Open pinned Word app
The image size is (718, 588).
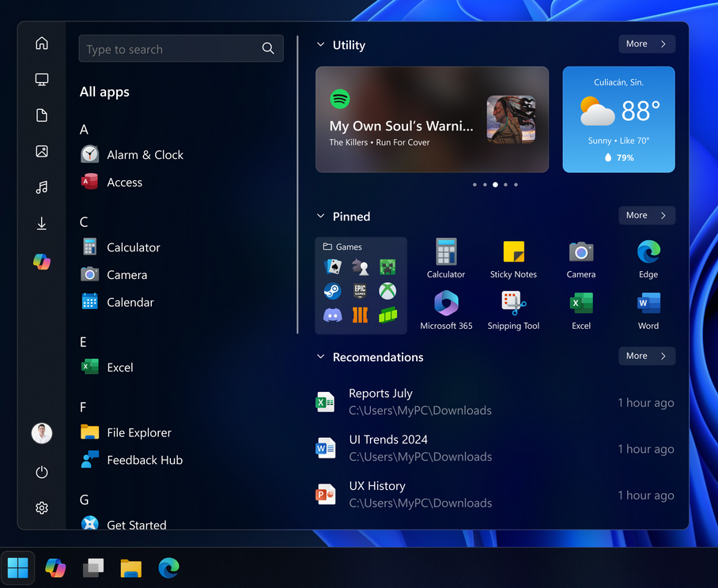pos(648,311)
